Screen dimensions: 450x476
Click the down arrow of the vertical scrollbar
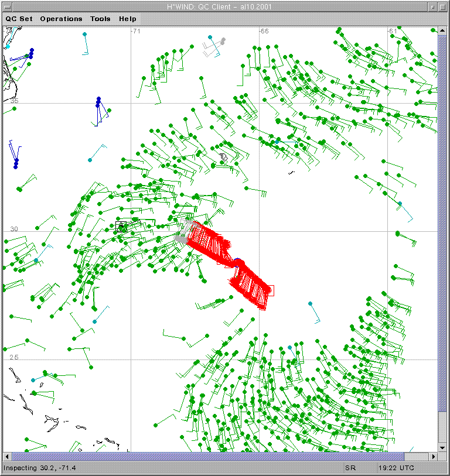pos(442,448)
